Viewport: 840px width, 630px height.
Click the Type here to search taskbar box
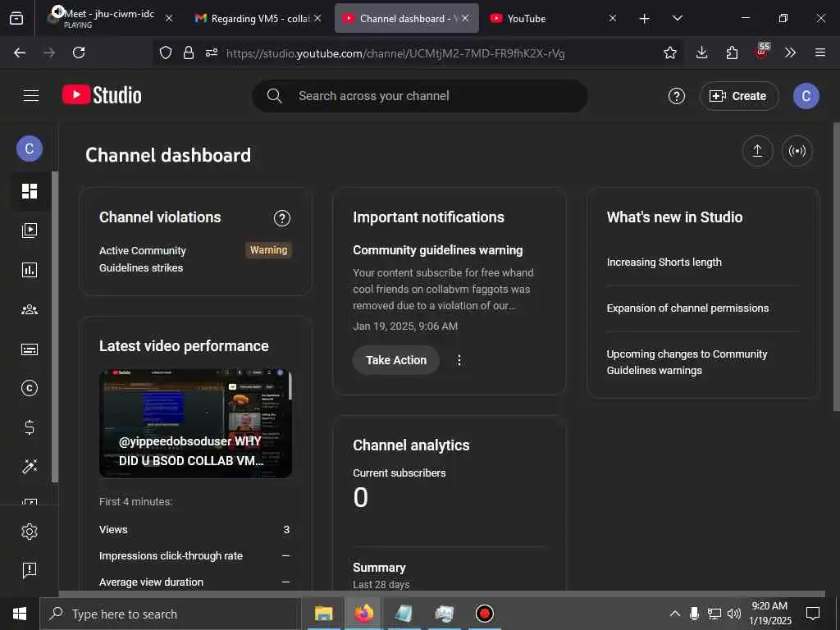[x=171, y=614]
